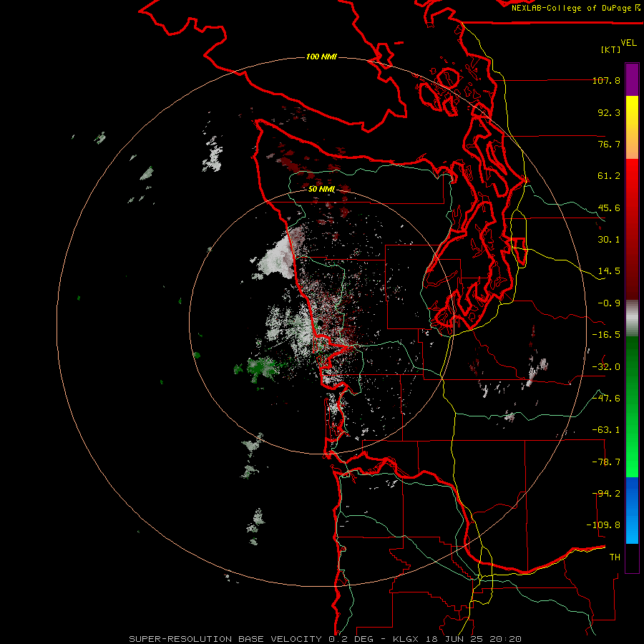
Task: Click the 50 NMI range ring label
Action: 321,190
